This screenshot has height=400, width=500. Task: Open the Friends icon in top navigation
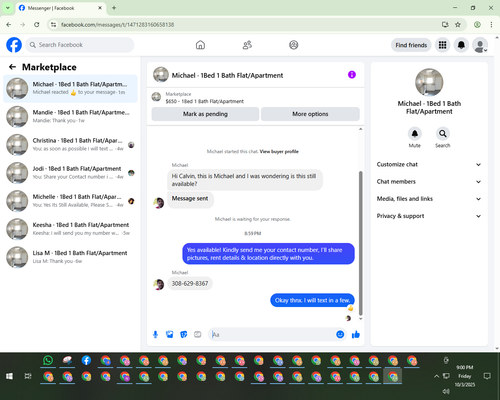point(247,45)
